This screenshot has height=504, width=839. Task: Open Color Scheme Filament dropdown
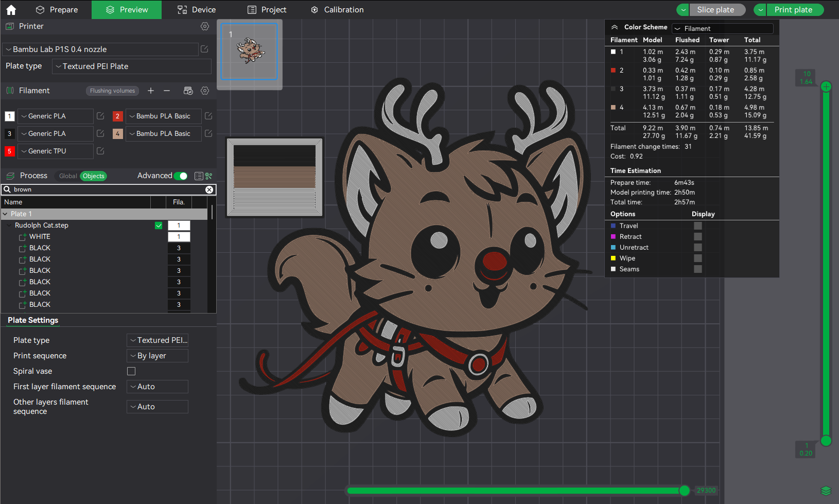[723, 29]
